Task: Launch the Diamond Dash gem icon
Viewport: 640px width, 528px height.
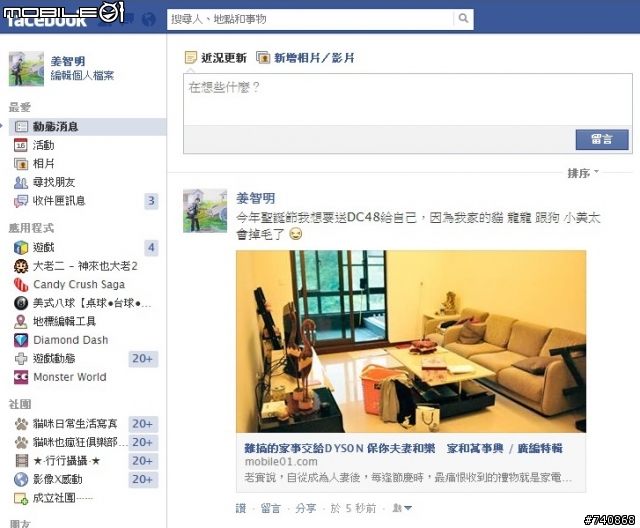Action: point(21,340)
